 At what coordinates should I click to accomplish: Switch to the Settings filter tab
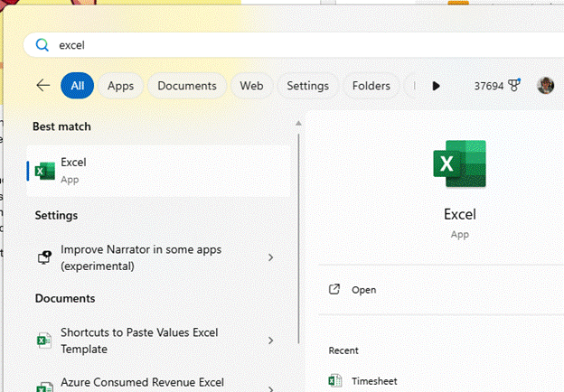click(307, 86)
